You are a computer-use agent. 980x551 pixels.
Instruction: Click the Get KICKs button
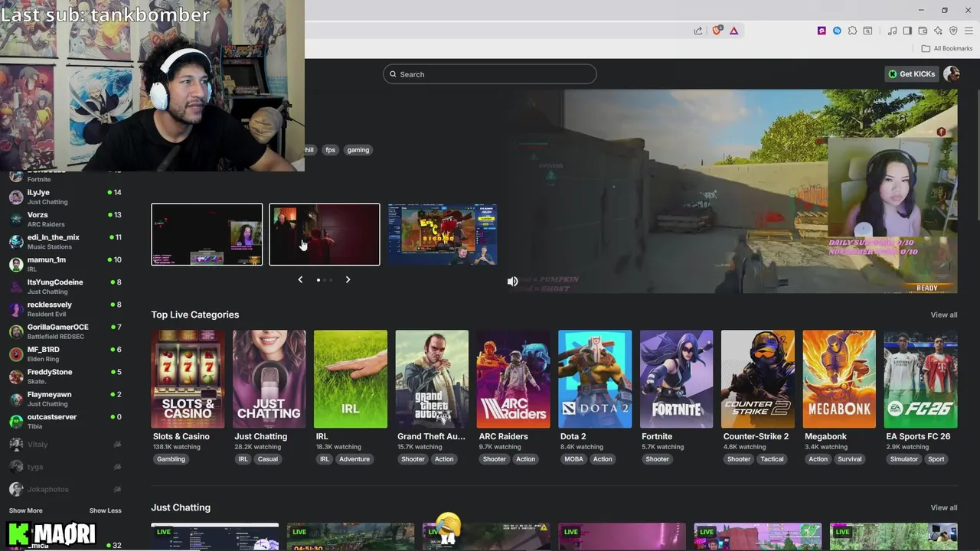pos(911,73)
